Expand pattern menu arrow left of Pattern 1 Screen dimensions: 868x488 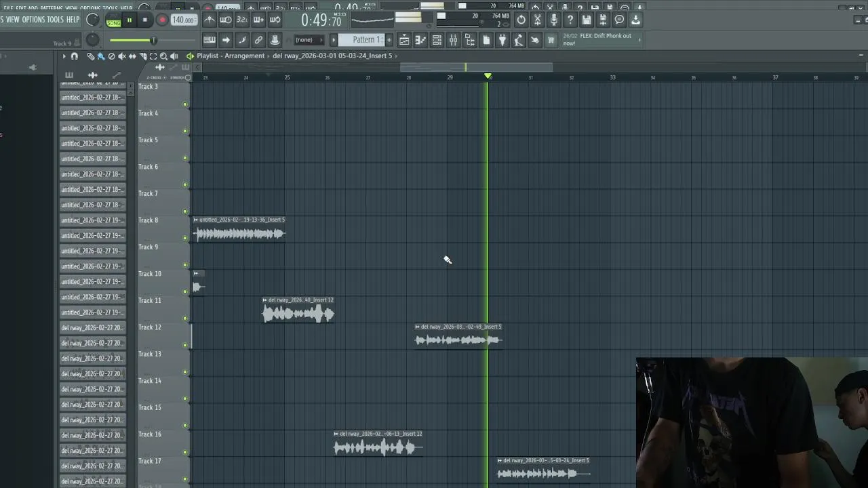pos(333,40)
